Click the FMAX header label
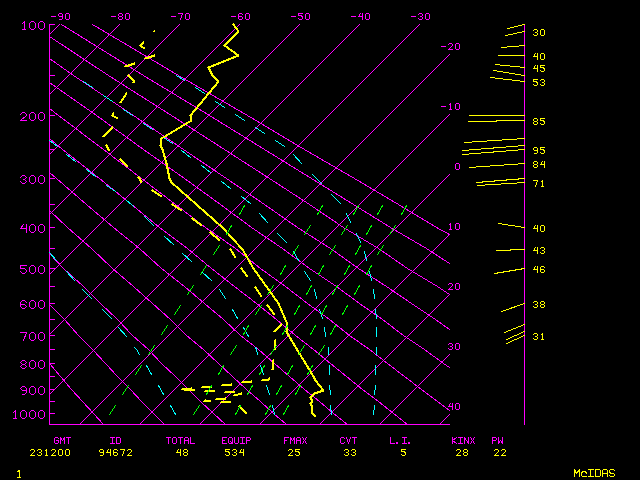The image size is (640, 480). [x=295, y=440]
